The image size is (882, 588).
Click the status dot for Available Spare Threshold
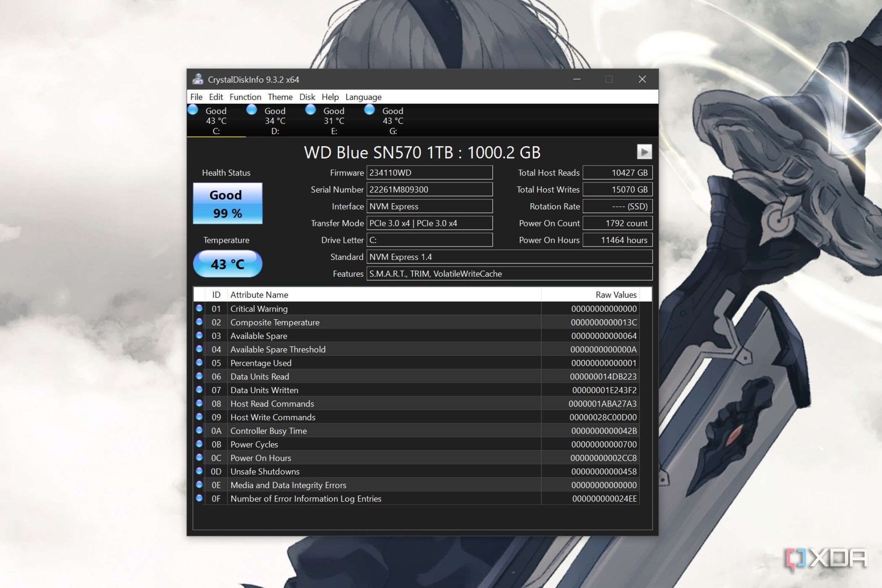tap(199, 349)
